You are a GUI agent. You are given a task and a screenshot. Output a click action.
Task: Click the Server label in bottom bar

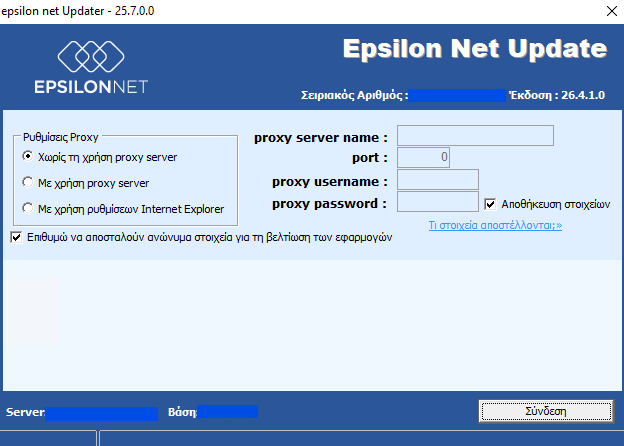click(x=25, y=412)
